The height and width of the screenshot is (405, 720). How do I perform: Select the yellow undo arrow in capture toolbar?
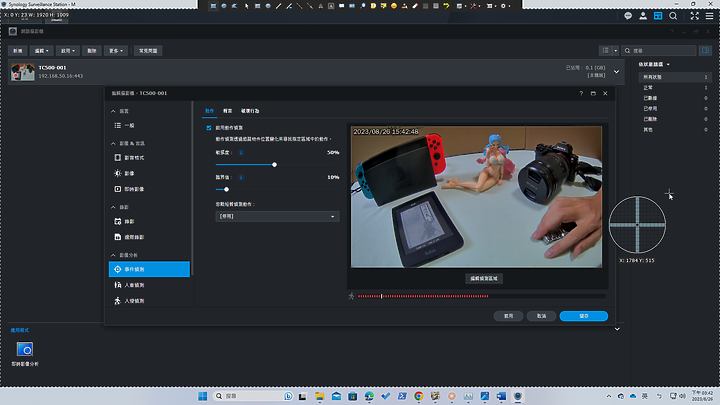point(446,6)
